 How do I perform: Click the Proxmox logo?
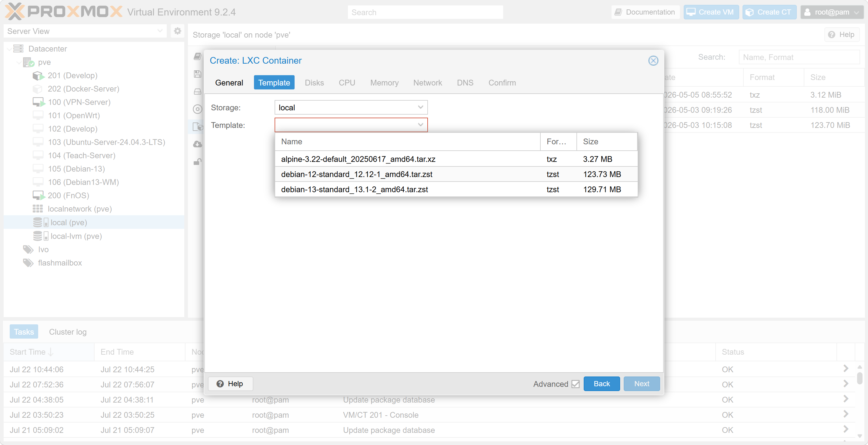[x=63, y=12]
